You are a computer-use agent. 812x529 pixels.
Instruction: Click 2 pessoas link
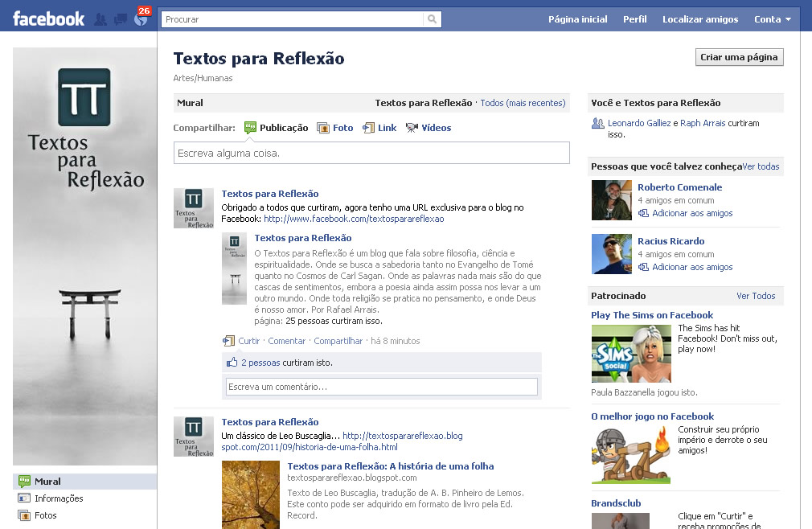coord(260,363)
